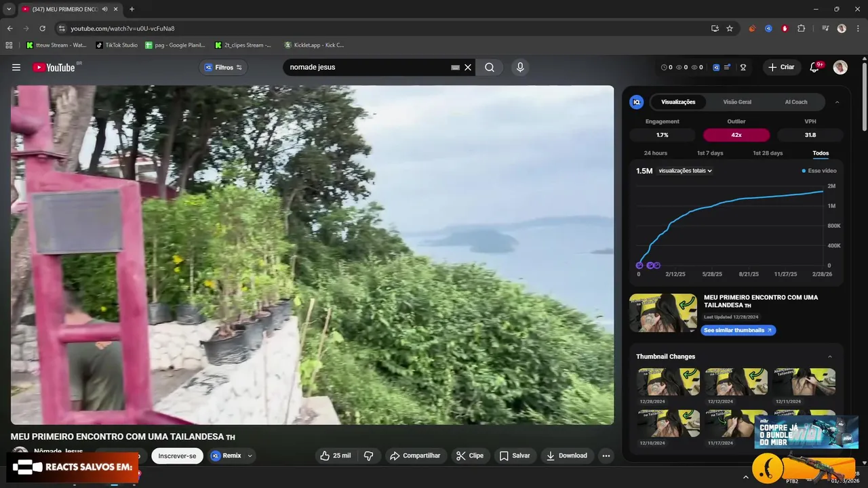Open a new browser tab

(132, 9)
